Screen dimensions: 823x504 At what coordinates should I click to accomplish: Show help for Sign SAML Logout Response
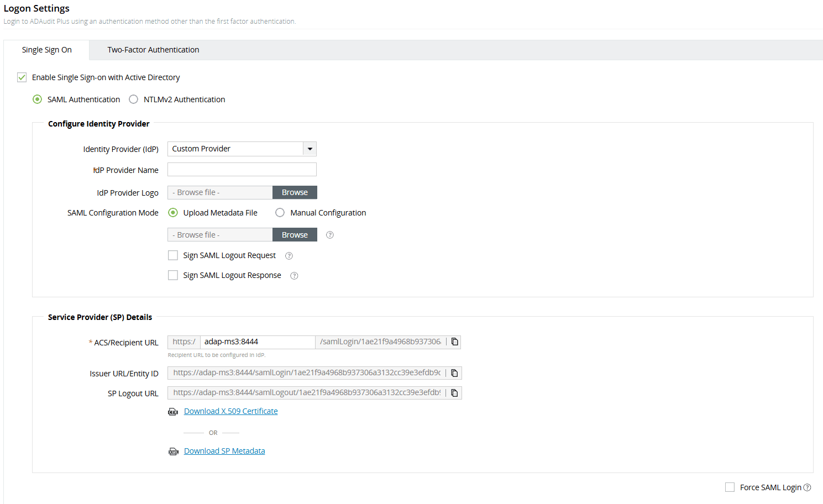[295, 276]
